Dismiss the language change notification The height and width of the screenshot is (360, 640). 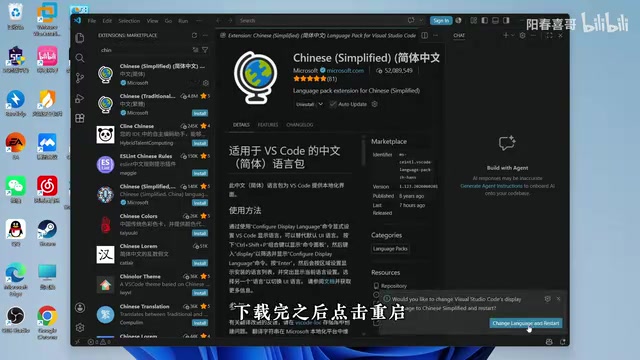click(558, 299)
